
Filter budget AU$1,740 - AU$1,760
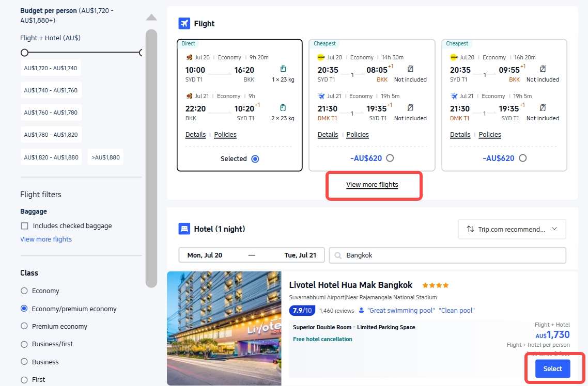(51, 90)
